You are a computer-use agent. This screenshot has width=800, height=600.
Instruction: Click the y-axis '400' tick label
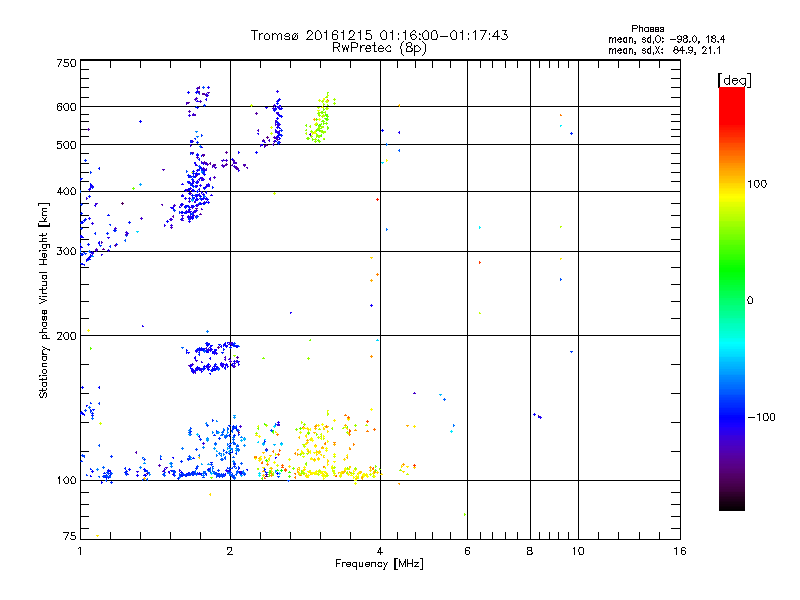tap(66, 192)
